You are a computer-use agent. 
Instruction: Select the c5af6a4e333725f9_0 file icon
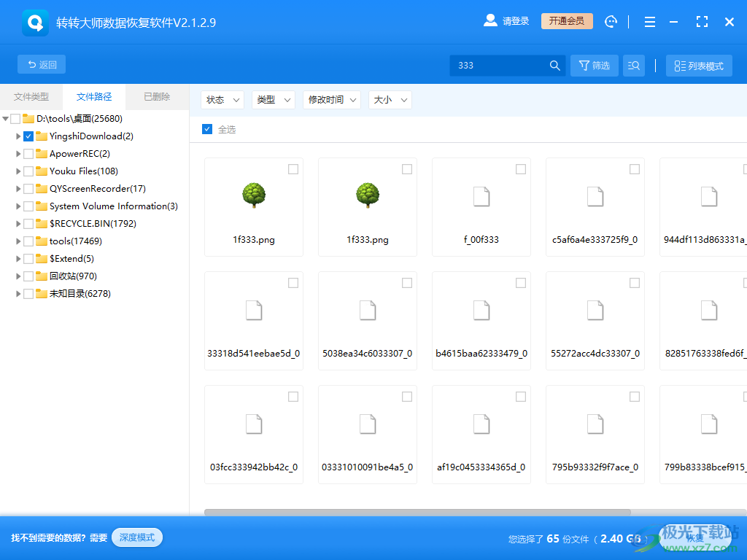(x=595, y=197)
